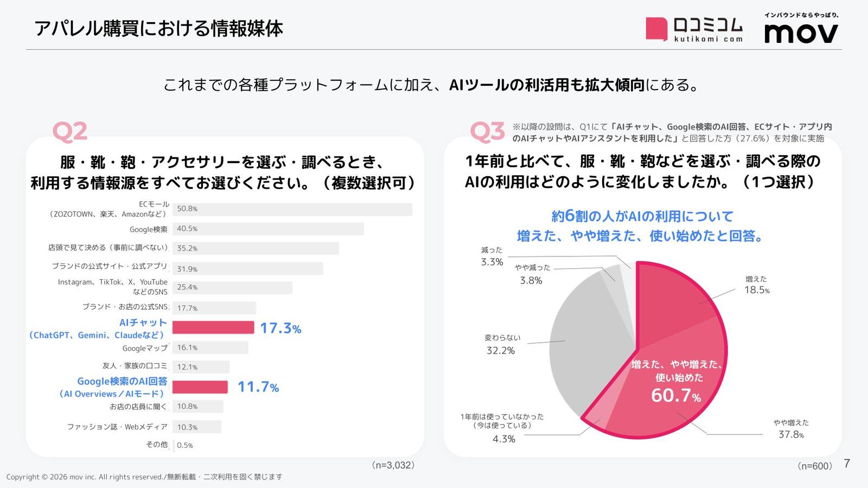
Task: Click the mov company logo
Action: [x=801, y=29]
